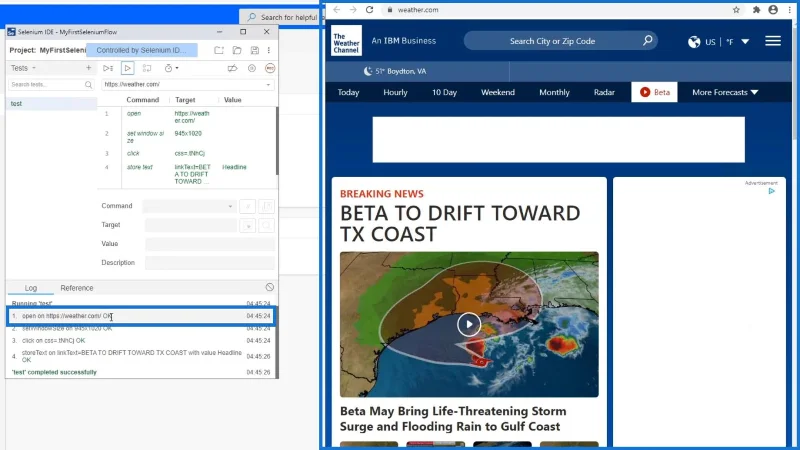Image resolution: width=800 pixels, height=450 pixels.
Task: Switch to the Reference tab
Action: 77,288
